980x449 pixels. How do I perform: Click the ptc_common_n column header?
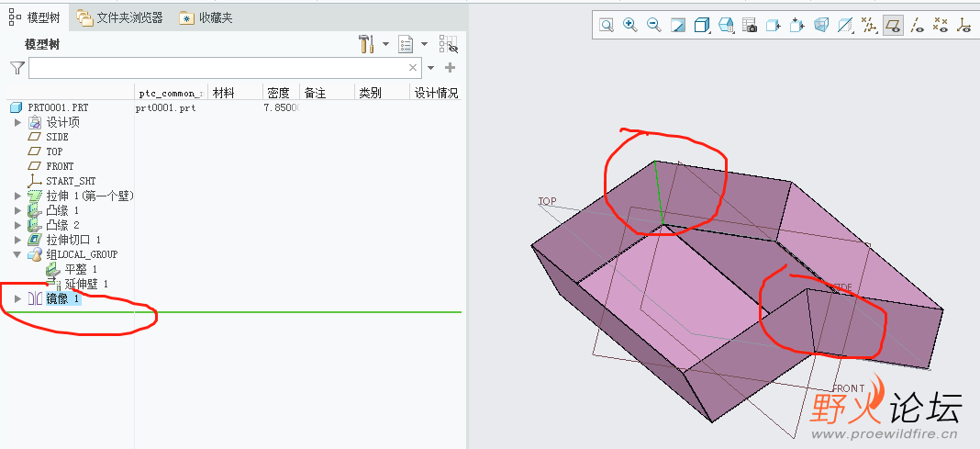coord(172,93)
